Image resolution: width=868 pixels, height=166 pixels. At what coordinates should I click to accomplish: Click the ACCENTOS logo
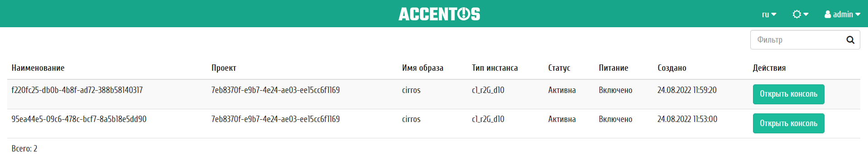(439, 14)
